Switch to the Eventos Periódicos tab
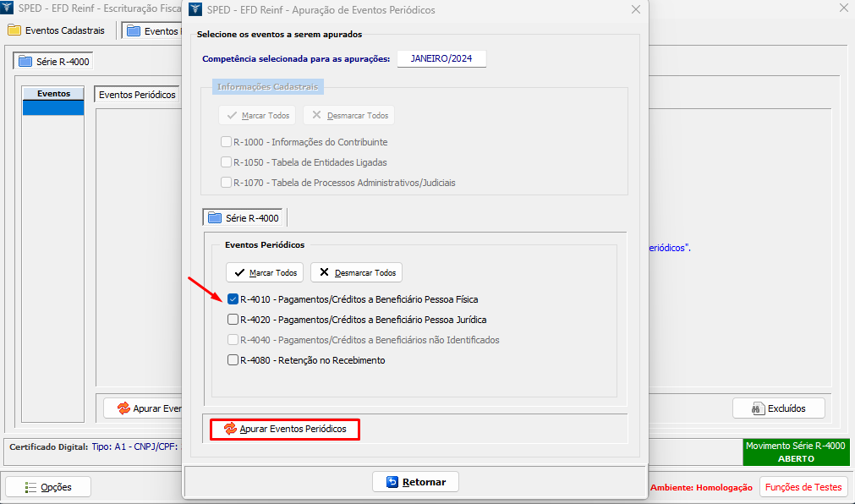Viewport: 855px width, 504px height. (x=137, y=95)
